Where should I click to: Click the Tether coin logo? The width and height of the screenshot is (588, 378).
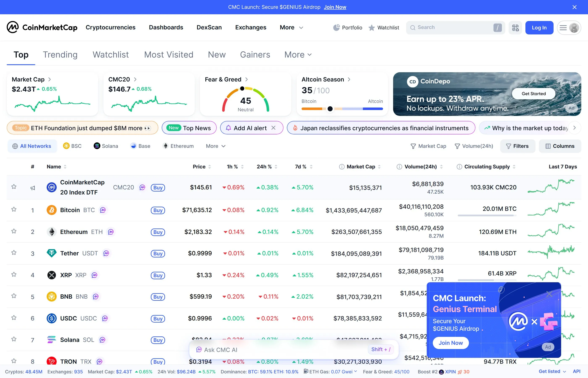coord(51,253)
